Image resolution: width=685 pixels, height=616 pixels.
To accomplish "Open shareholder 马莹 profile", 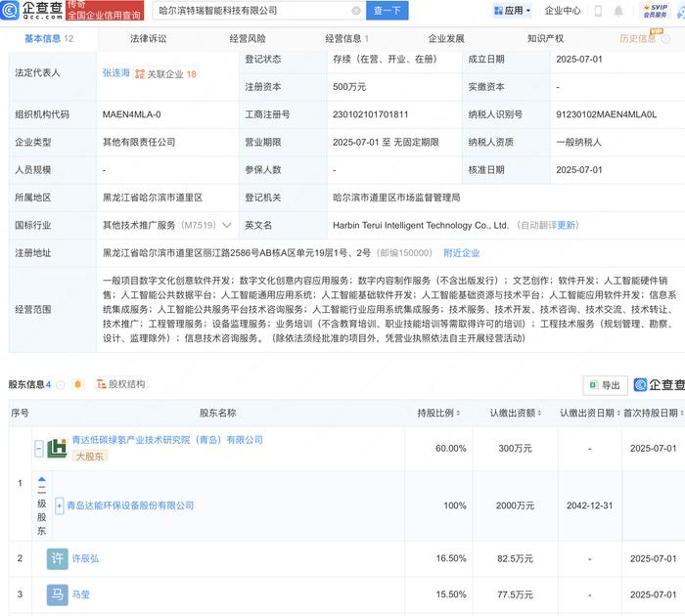I will pyautogui.click(x=81, y=594).
